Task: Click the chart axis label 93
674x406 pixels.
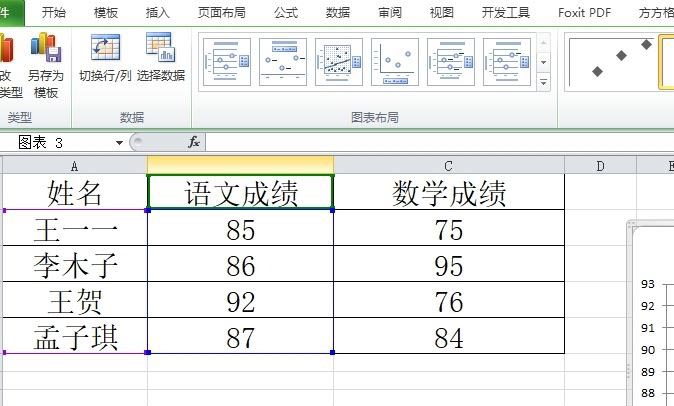Action: [x=648, y=284]
